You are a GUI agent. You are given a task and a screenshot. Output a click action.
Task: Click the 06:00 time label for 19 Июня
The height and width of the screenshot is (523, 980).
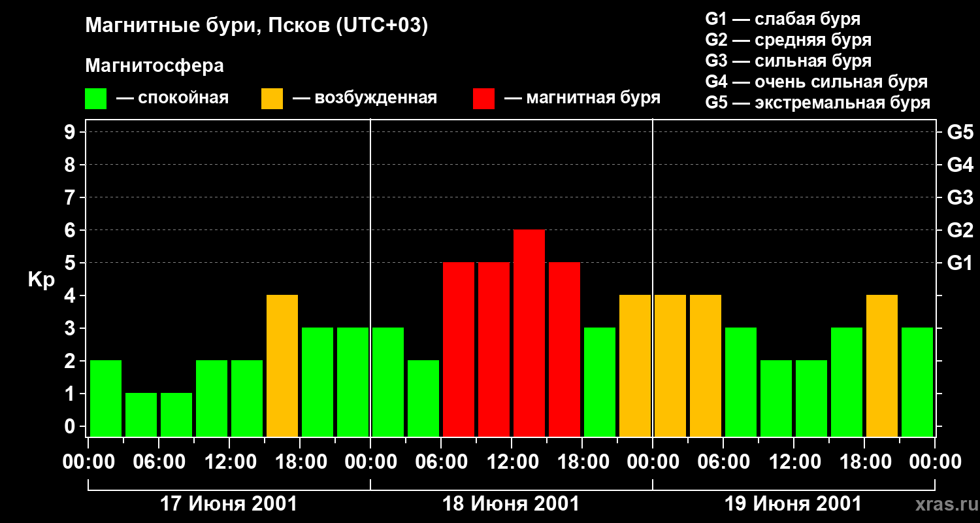click(723, 462)
